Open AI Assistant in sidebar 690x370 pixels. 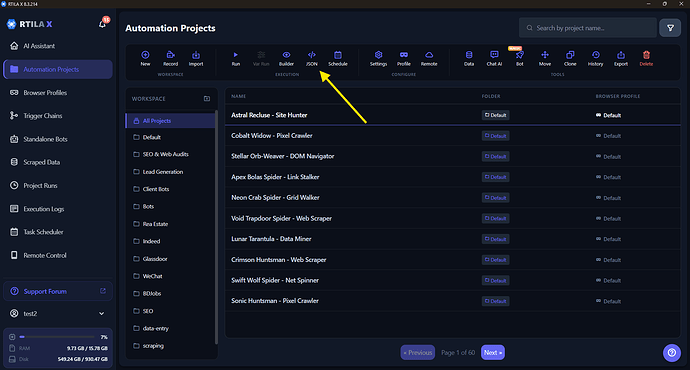pyautogui.click(x=58, y=46)
